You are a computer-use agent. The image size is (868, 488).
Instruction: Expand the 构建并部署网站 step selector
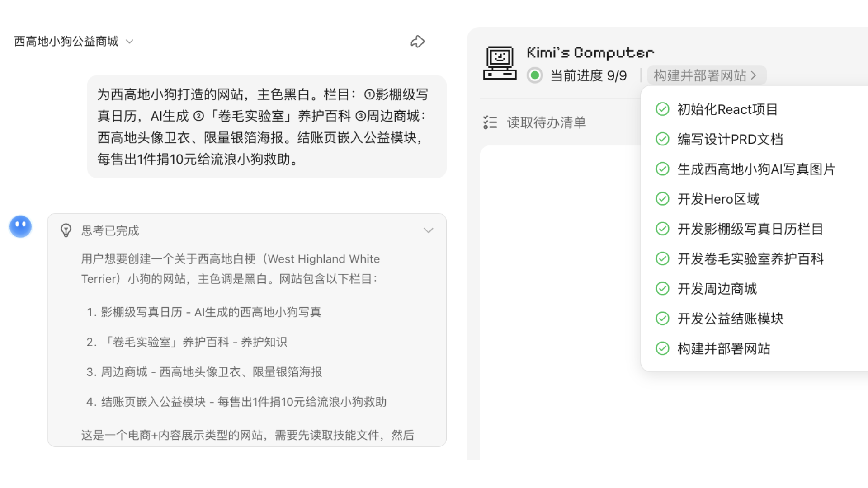point(706,75)
